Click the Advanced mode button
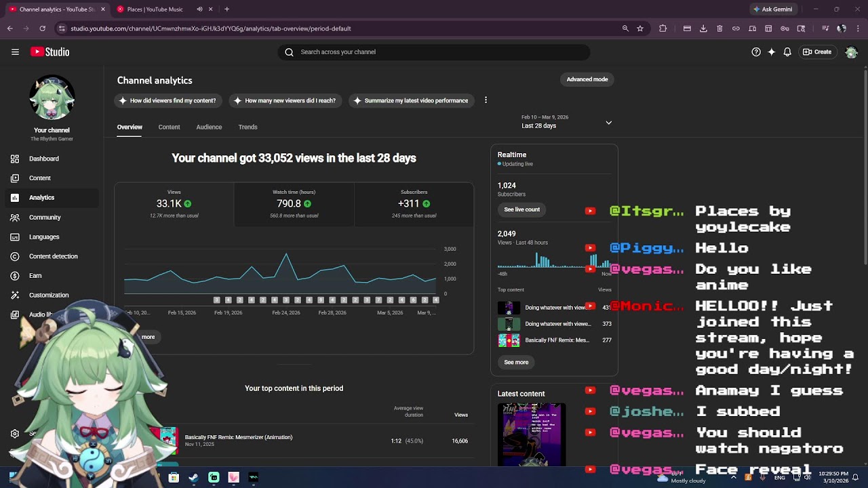The width and height of the screenshot is (868, 488). point(587,79)
